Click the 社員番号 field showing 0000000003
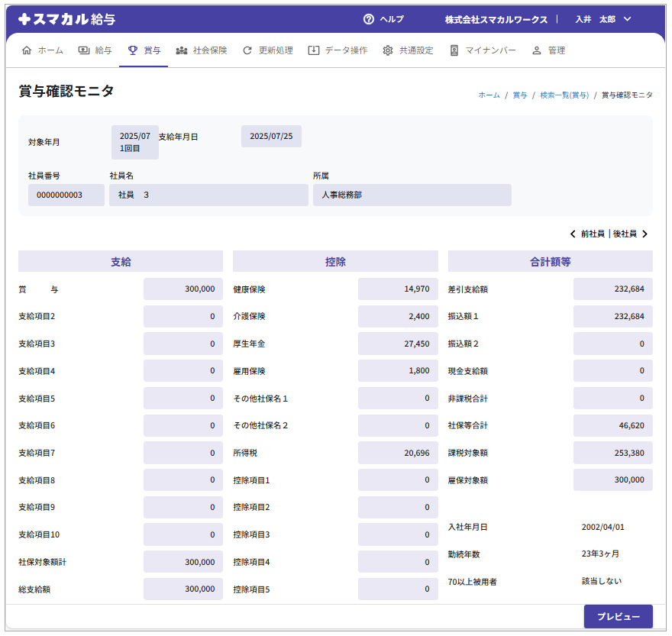The image size is (672, 636). pos(66,195)
